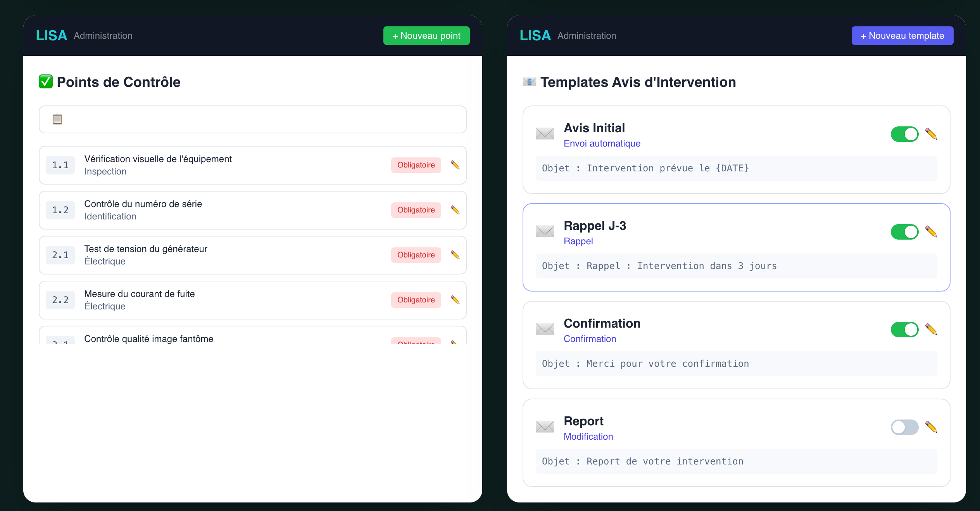Click the Obligatoire badge on item 2.1
The image size is (980, 511).
point(416,255)
